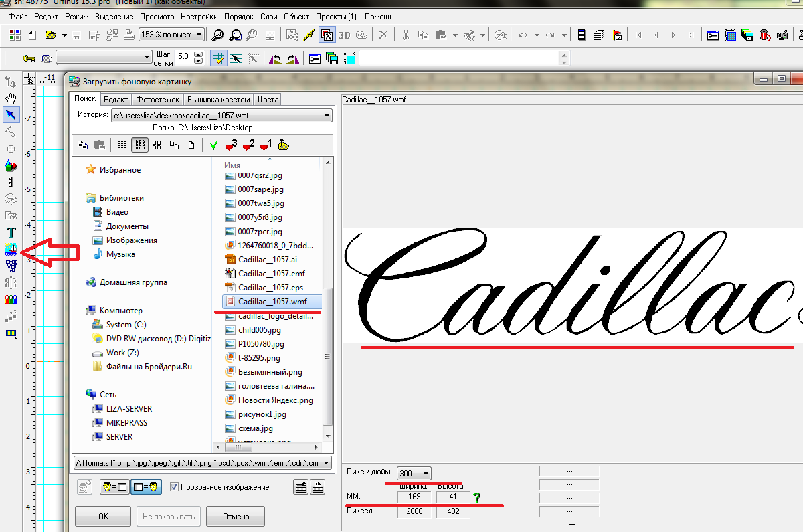The height and width of the screenshot is (532, 803).
Task: Go up one folder with the folder-arrow icon
Action: point(283,145)
